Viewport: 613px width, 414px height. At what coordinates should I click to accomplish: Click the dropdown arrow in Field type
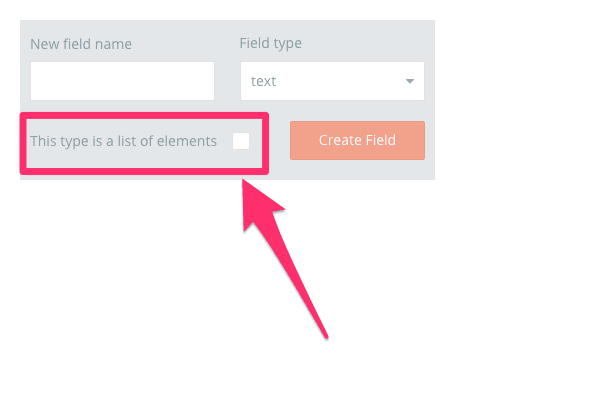click(x=410, y=82)
